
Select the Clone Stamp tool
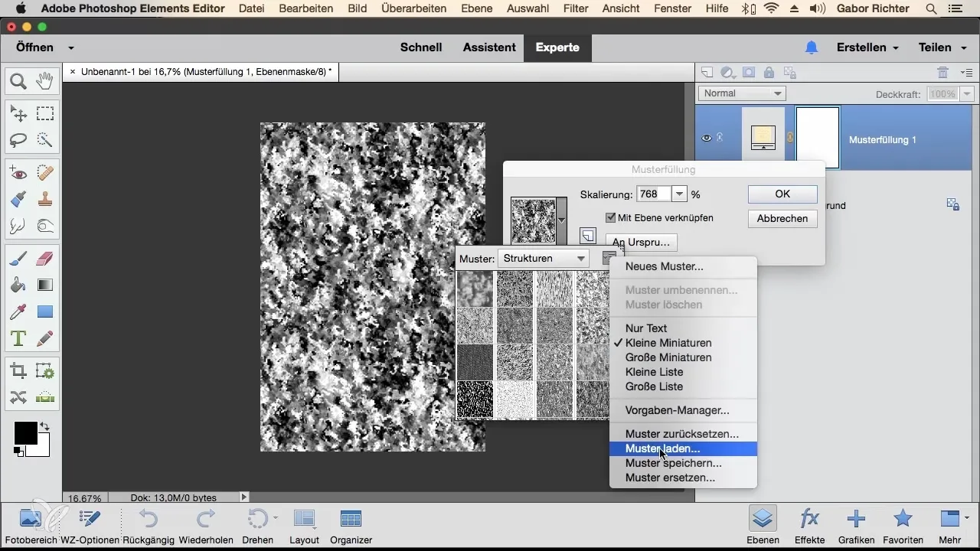45,200
